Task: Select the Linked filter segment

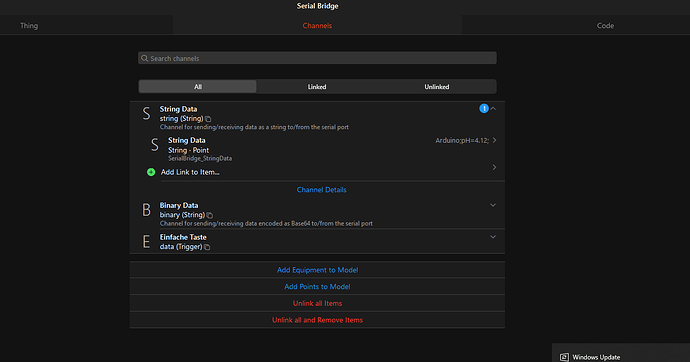Action: coord(317,87)
